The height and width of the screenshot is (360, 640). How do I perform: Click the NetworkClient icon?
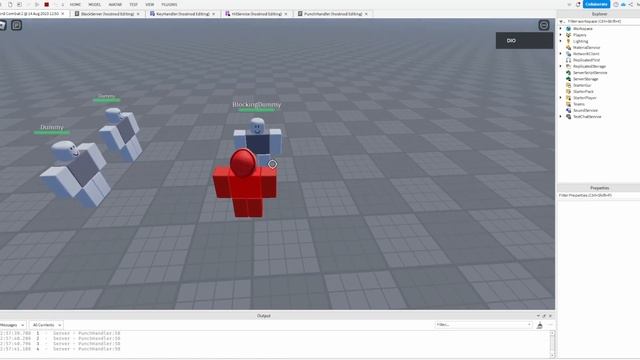568,54
